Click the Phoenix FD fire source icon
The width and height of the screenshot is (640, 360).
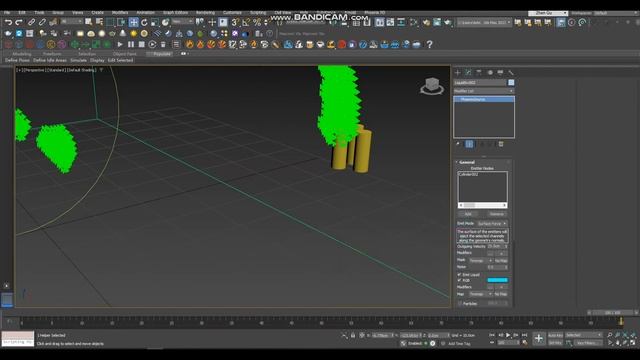[189, 44]
